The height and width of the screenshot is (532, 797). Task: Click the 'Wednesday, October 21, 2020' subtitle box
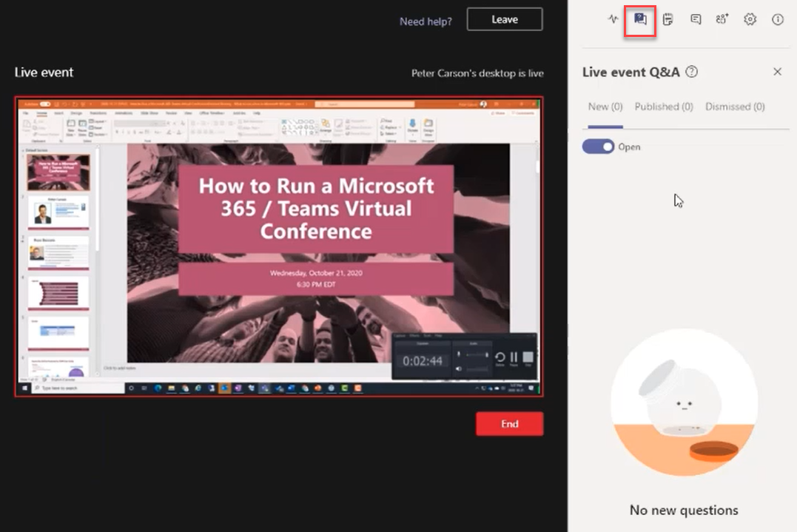click(x=316, y=278)
